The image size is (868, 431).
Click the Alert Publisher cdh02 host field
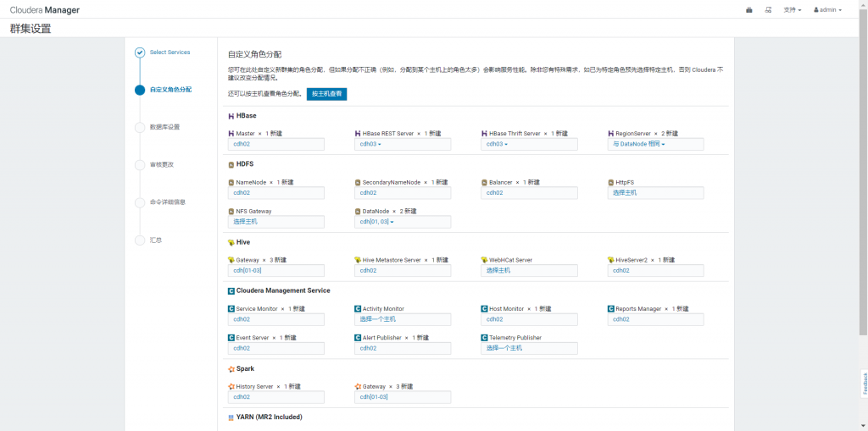(x=403, y=349)
